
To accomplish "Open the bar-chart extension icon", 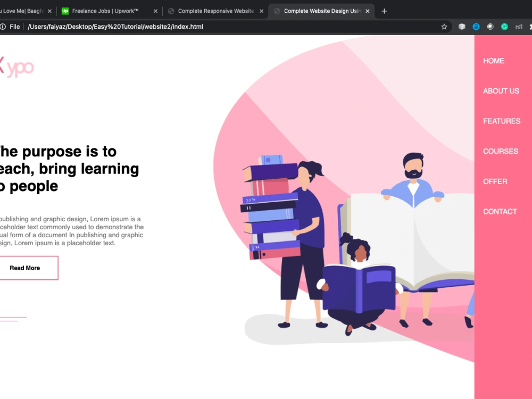I will (x=519, y=27).
